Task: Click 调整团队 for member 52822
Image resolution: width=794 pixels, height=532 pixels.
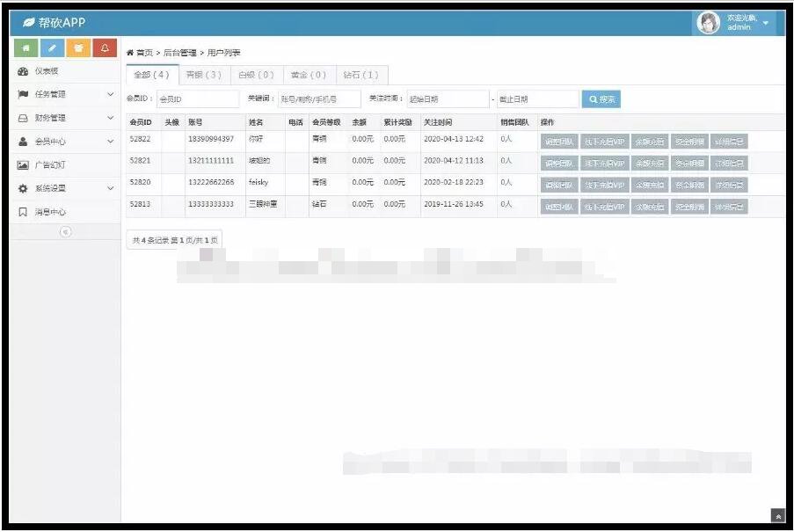Action: point(559,142)
